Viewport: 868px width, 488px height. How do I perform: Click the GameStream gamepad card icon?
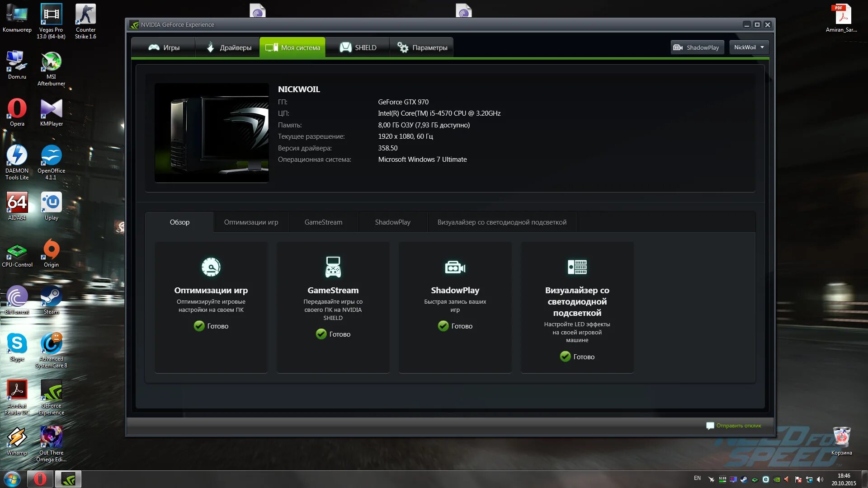(333, 267)
